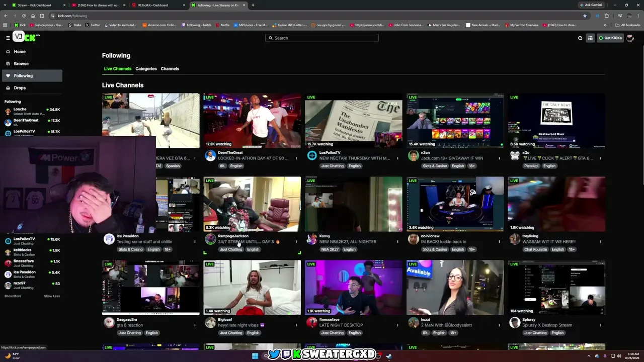Viewport: 644px width, 362px height.
Task: Open three-dot menu on Dasgasd3m stream card
Action: [195, 325]
